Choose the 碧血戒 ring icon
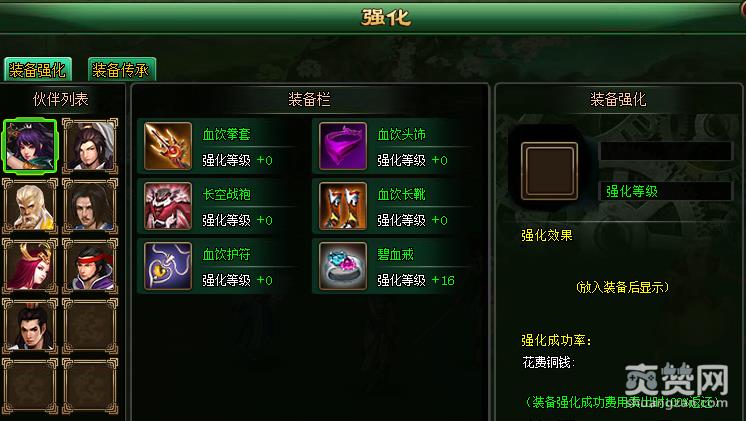Screen dimensions: 747x421 click(343, 266)
